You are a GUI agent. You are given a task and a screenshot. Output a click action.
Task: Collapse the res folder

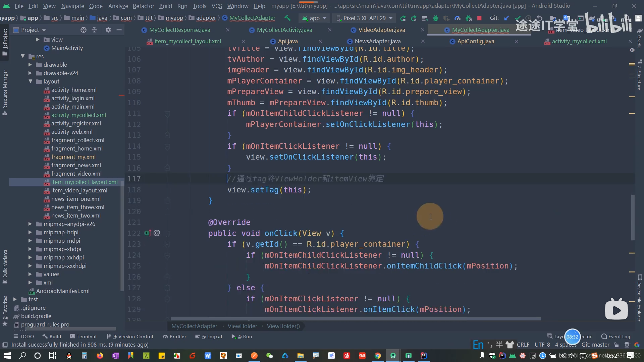(23, 56)
